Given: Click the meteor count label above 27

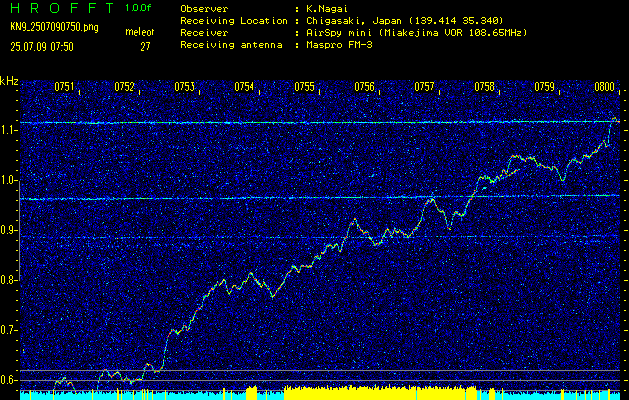Looking at the screenshot, I should point(140,32).
